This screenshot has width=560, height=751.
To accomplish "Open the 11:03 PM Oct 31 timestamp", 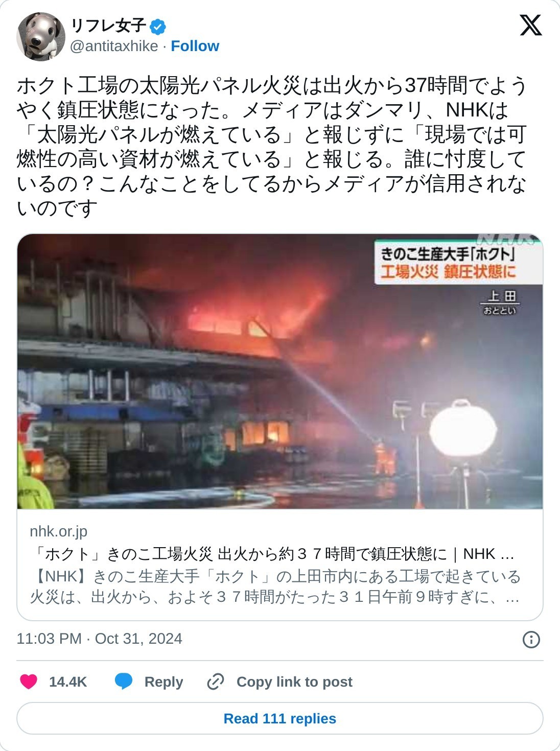I will tap(100, 639).
